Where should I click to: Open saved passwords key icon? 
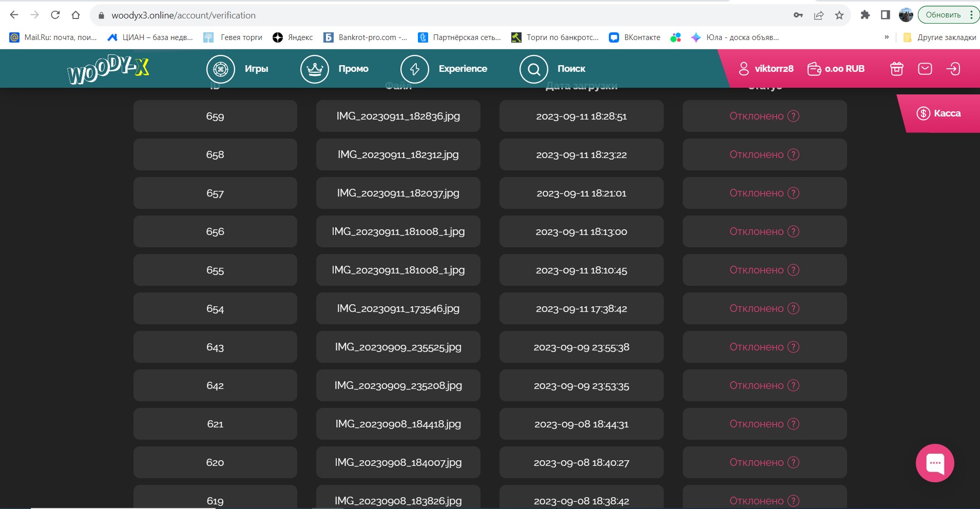pyautogui.click(x=798, y=15)
